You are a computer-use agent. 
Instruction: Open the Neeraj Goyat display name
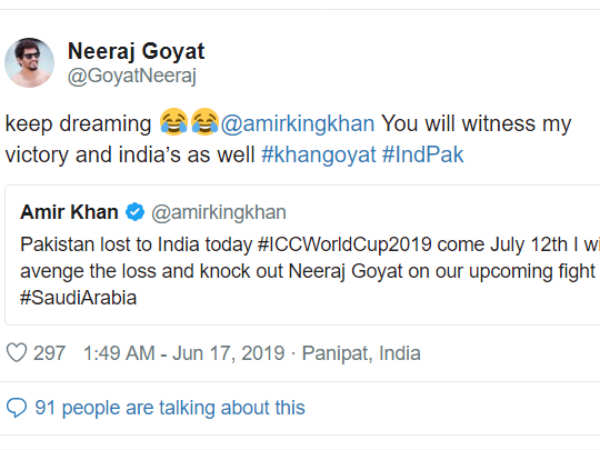click(136, 51)
